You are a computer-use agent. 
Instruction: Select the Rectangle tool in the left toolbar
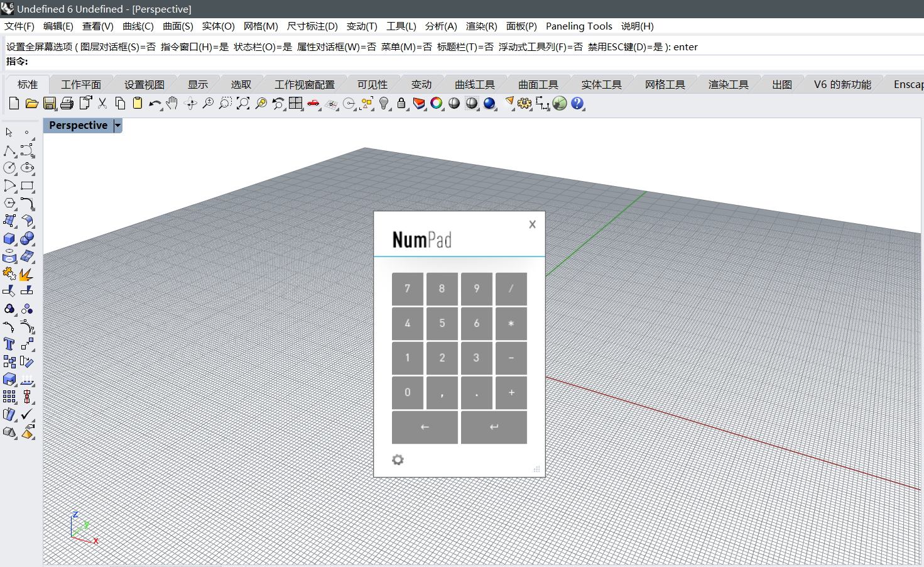[27, 185]
